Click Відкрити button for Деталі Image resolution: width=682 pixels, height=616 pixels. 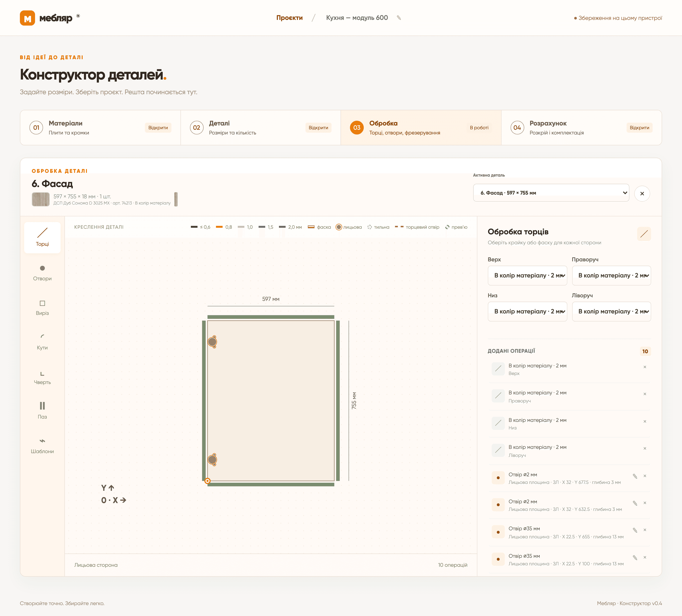(x=318, y=128)
